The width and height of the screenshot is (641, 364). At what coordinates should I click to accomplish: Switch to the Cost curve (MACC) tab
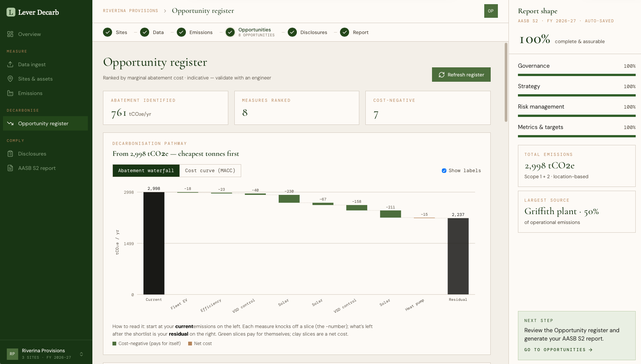210,171
